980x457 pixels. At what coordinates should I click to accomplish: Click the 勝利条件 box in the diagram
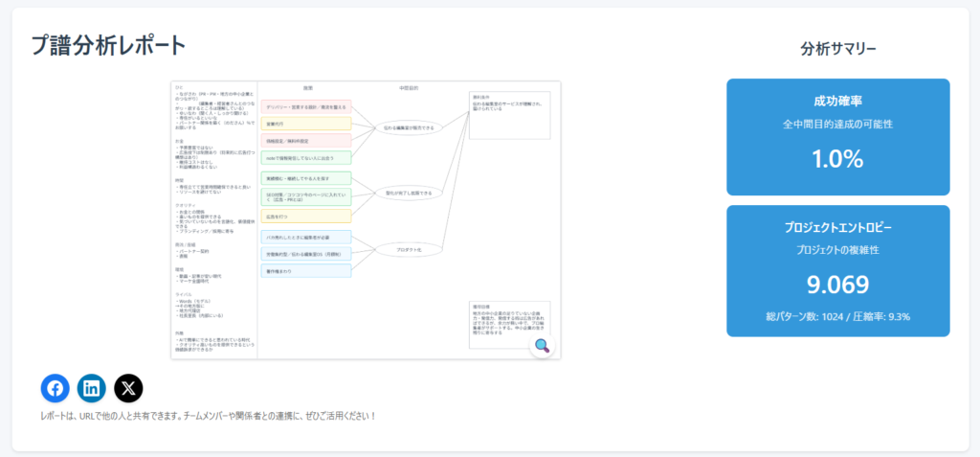tap(510, 115)
